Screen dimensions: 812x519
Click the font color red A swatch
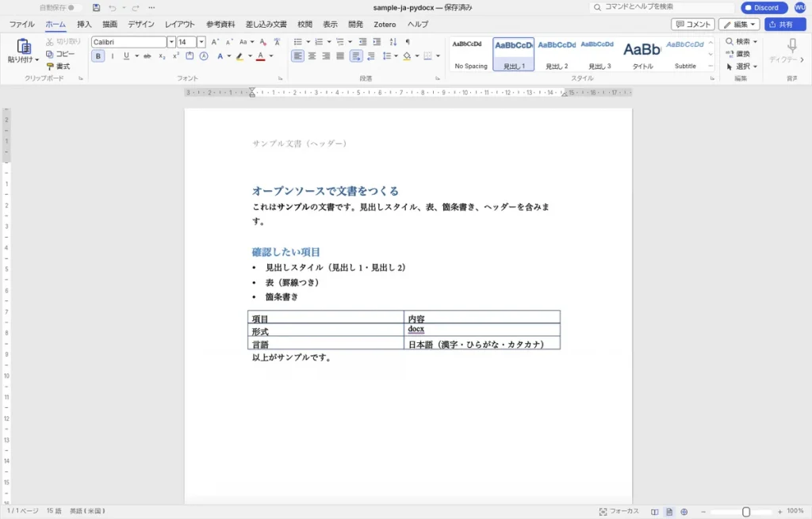pyautogui.click(x=260, y=56)
